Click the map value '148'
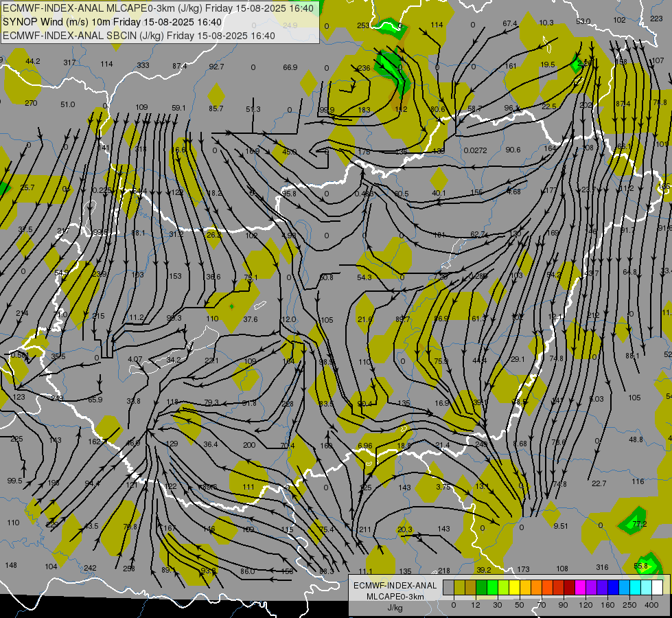This screenshot has height=618, width=672. (11, 565)
